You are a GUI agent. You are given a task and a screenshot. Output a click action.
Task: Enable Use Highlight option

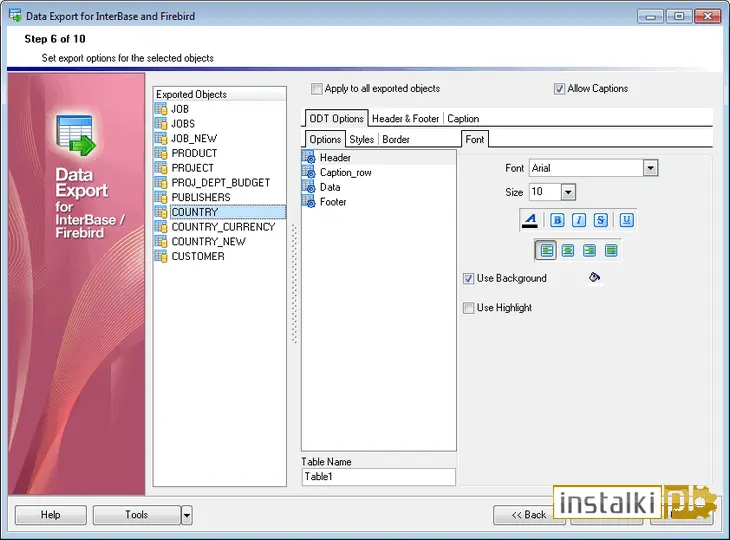coord(468,308)
